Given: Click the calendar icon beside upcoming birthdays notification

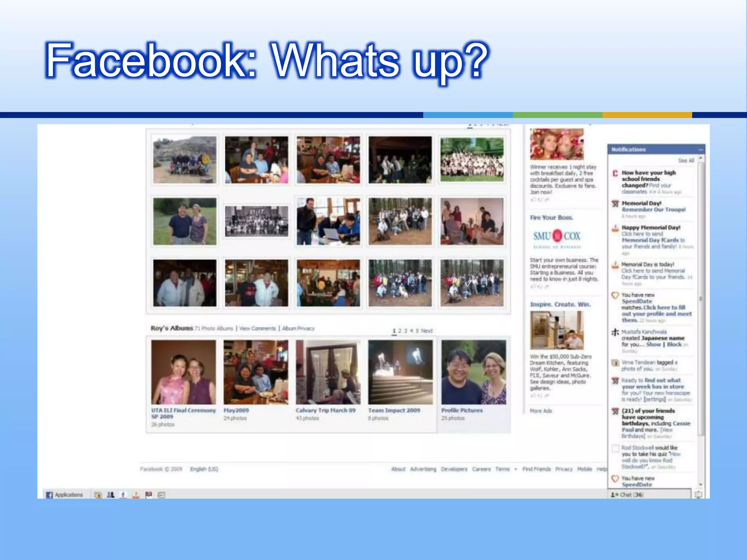Looking at the screenshot, I should point(615,411).
